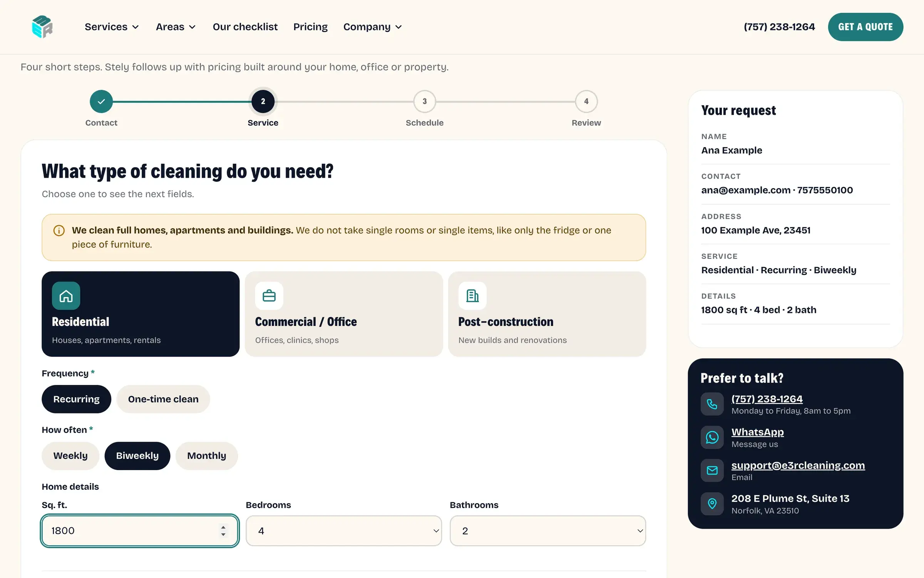Expand the Areas nav menu

[176, 27]
